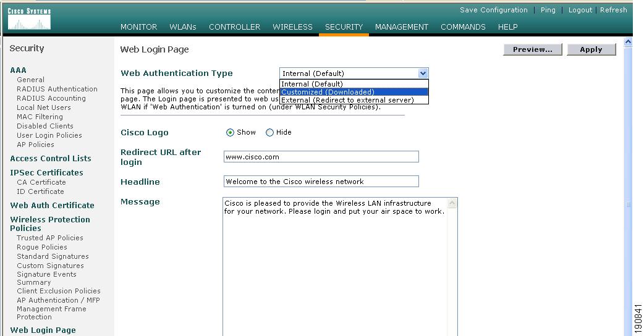Open the HELP tab

pyautogui.click(x=507, y=27)
